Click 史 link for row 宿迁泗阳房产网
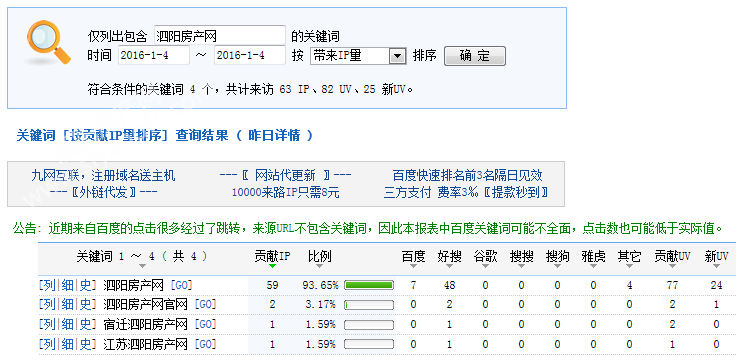749x364 pixels. point(85,324)
